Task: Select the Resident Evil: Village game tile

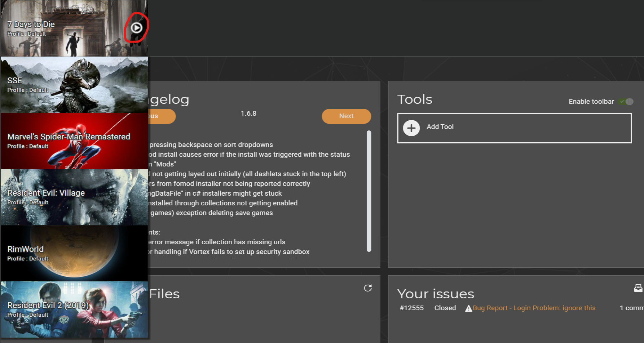Action: 74,196
